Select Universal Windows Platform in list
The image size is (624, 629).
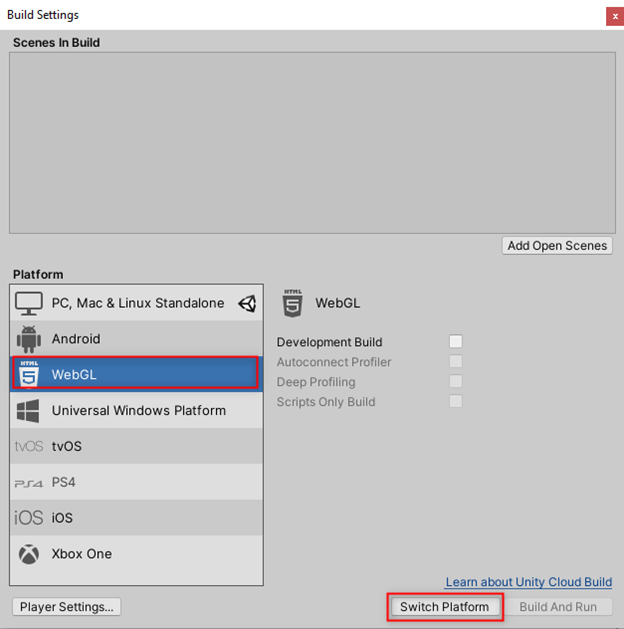pos(138,411)
